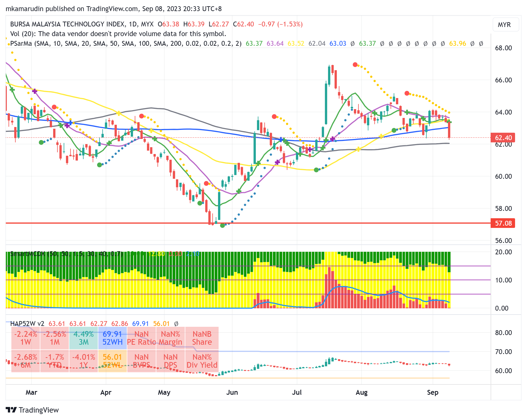This screenshot has height=420, width=527.
Task: Open the SmartMCDX indicator label
Action: 66,254
